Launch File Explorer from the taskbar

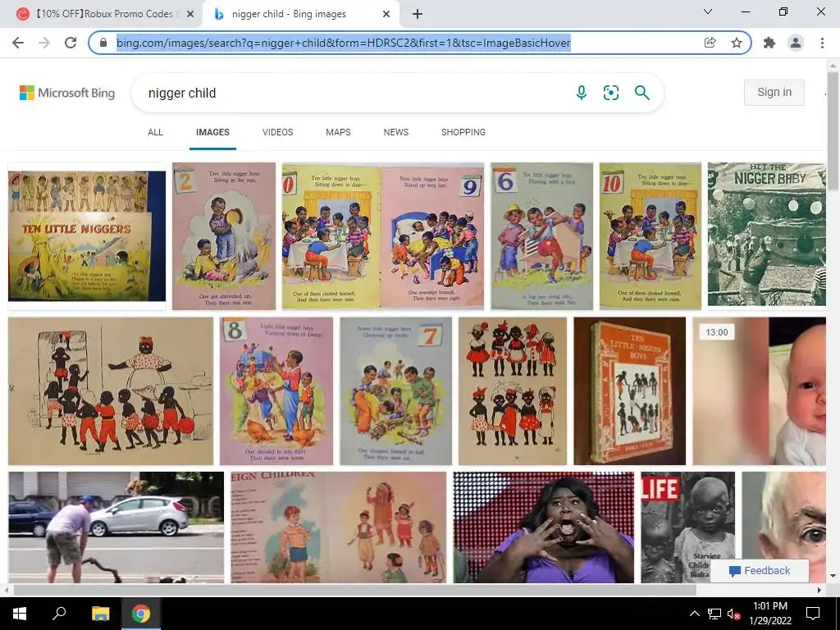[100, 614]
